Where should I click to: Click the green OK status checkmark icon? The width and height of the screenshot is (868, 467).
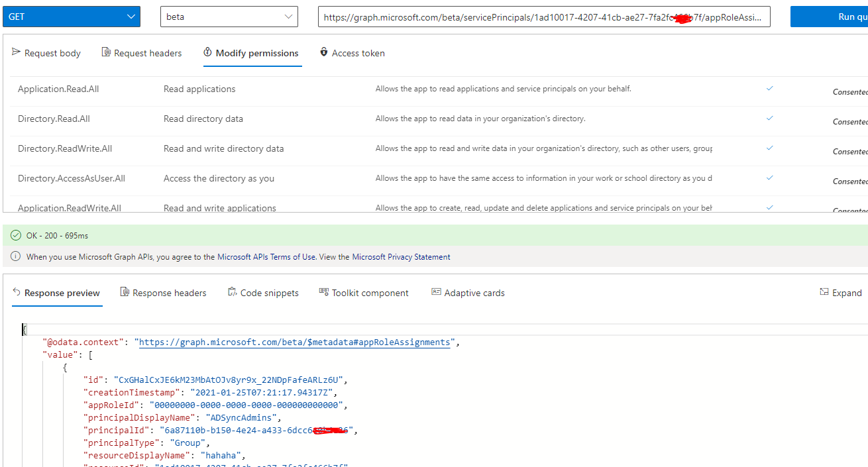click(x=16, y=235)
